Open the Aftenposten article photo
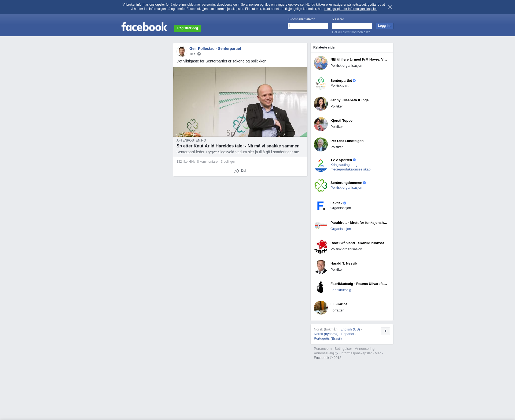 (x=240, y=102)
